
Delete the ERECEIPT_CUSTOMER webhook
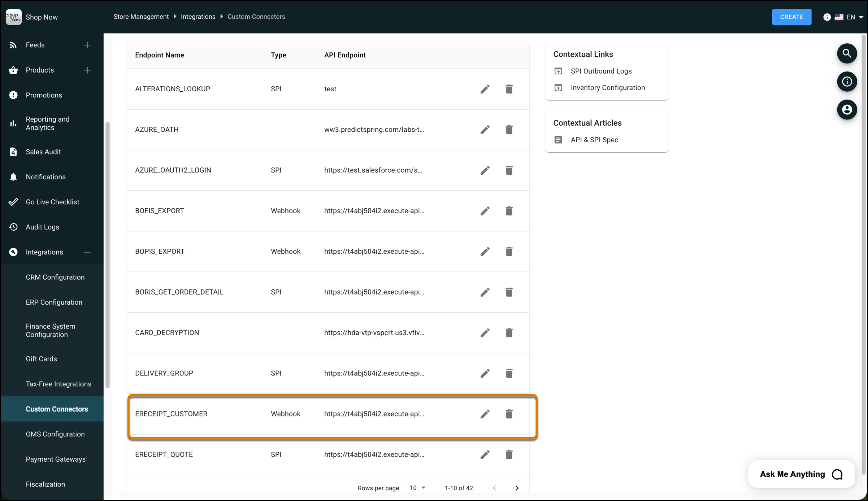tap(509, 414)
